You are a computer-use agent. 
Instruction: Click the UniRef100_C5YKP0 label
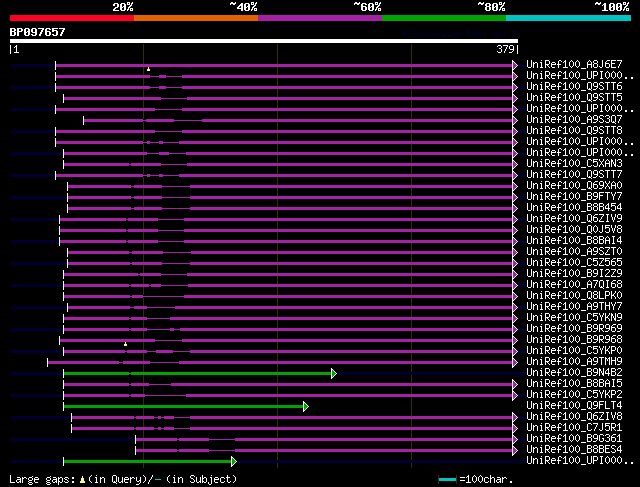574,351
